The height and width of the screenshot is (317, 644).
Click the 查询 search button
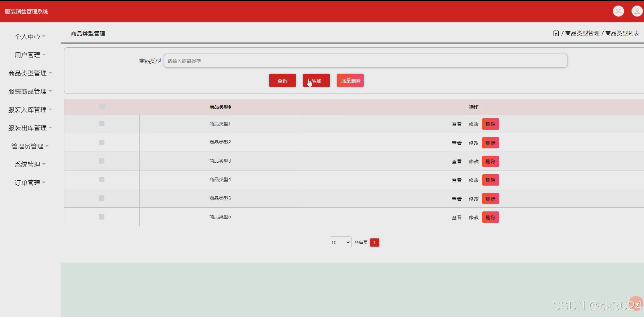(x=282, y=81)
